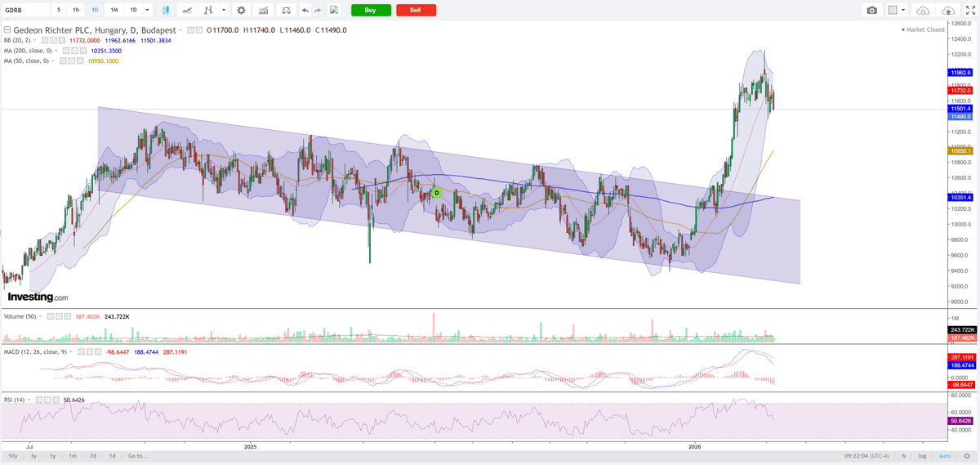The width and height of the screenshot is (980, 465).
Task: Load chart layout from cloud
Action: tap(923, 10)
